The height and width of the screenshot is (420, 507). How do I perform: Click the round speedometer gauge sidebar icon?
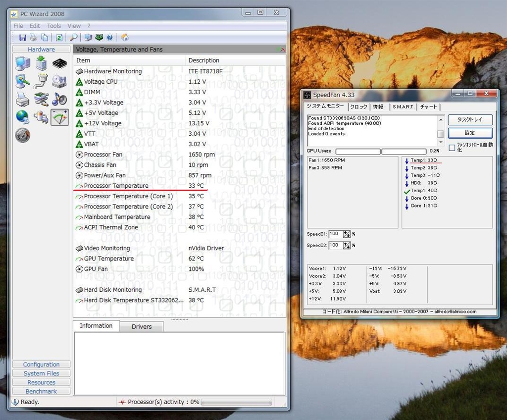[x=22, y=135]
